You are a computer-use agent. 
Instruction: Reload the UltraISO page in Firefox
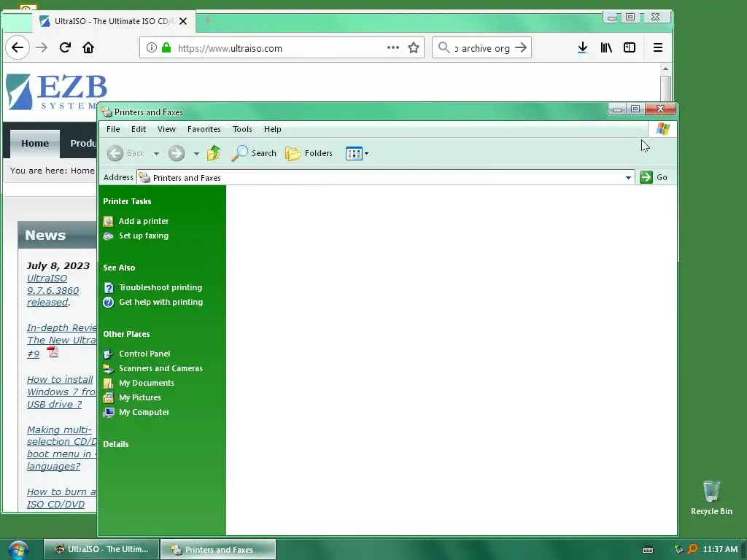[65, 47]
